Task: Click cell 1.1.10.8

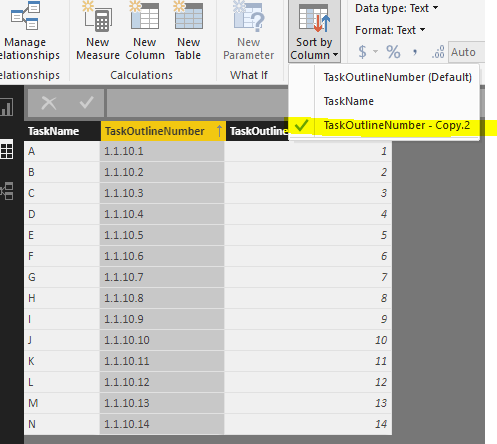Action: click(x=162, y=298)
